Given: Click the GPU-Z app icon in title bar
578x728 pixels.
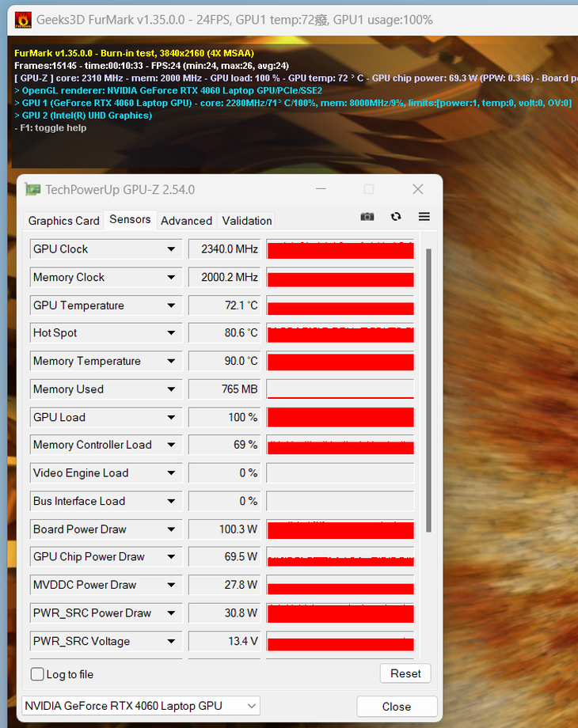Looking at the screenshot, I should 32,189.
